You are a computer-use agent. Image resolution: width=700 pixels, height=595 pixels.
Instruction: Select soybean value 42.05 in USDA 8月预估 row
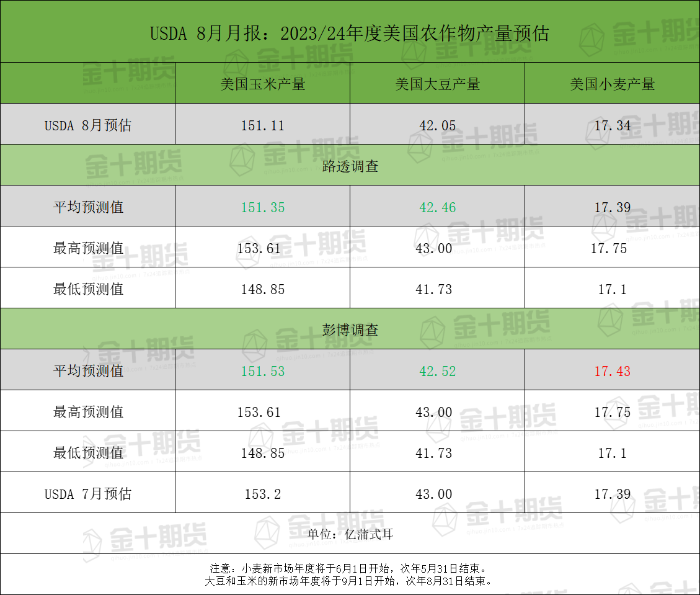tap(438, 126)
